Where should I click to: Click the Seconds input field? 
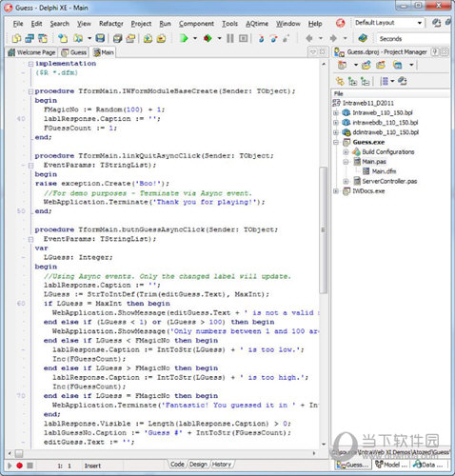tap(414, 39)
